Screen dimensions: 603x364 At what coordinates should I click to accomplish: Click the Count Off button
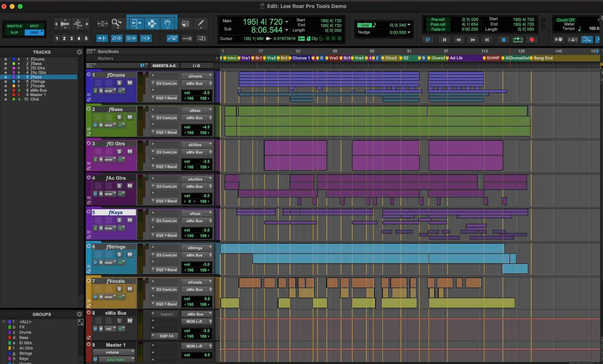coord(566,20)
